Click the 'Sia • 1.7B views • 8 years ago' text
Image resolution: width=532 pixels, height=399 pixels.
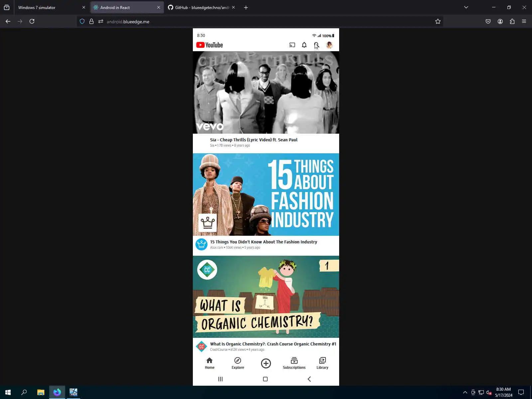click(230, 145)
